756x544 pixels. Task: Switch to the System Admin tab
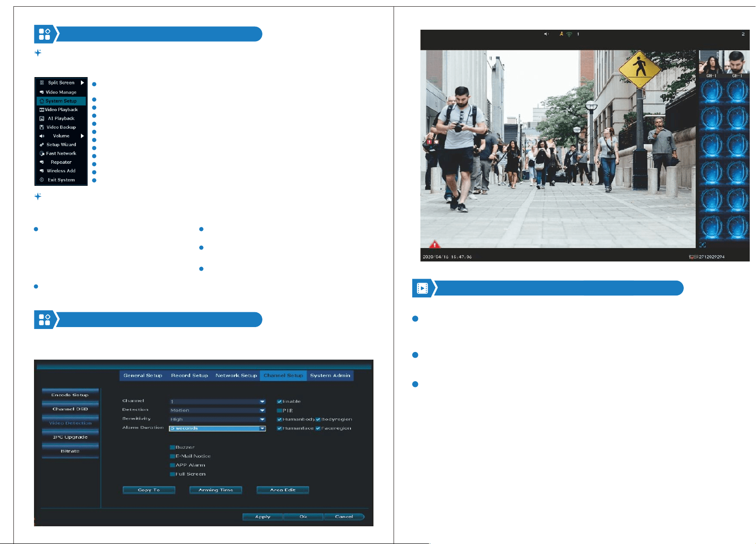click(x=330, y=375)
